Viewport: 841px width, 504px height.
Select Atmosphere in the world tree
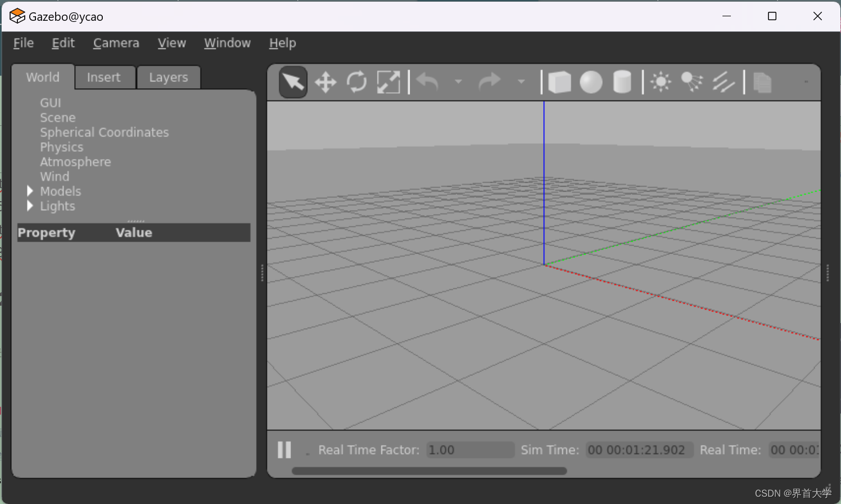point(75,162)
